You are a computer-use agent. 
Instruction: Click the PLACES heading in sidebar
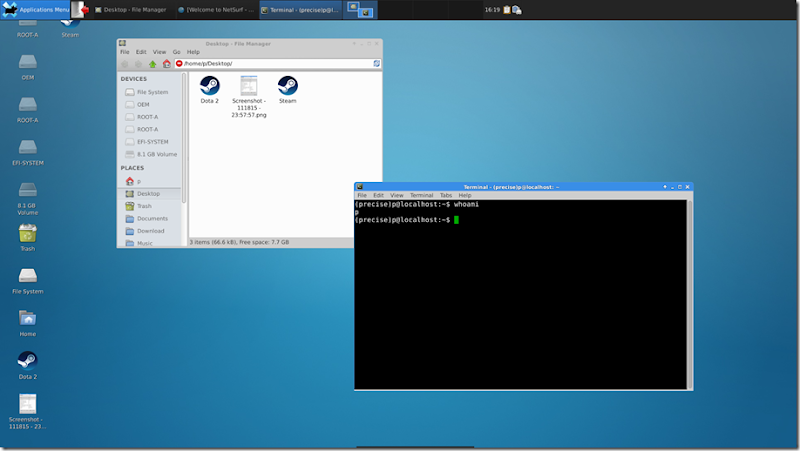132,168
